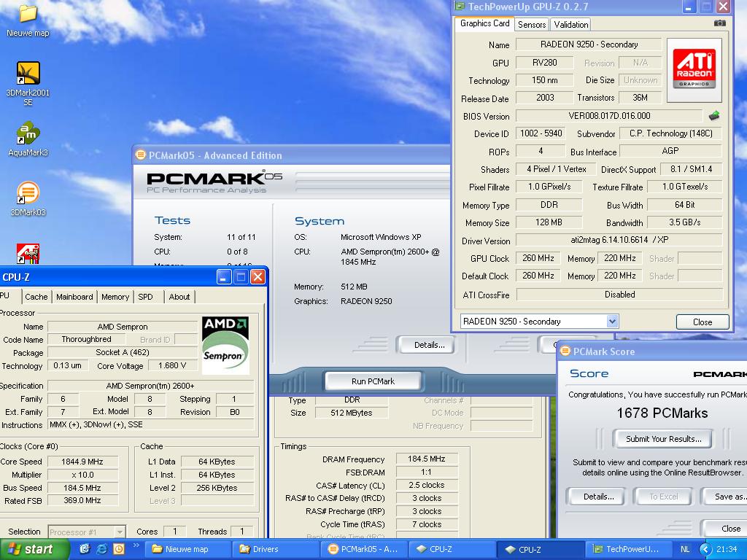
Task: Click the Run PCMark button
Action: click(x=373, y=381)
